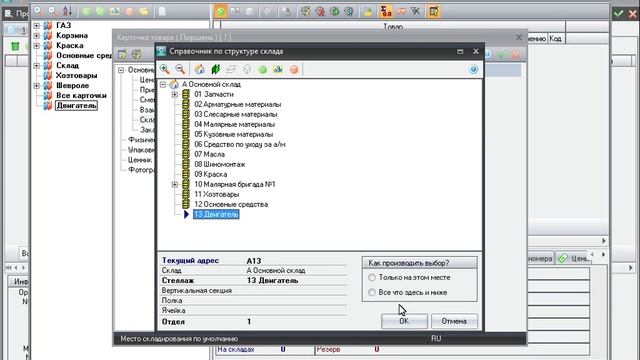Click the grey bulb icon in dialog toolbar
The width and height of the screenshot is (640, 360).
(x=247, y=69)
